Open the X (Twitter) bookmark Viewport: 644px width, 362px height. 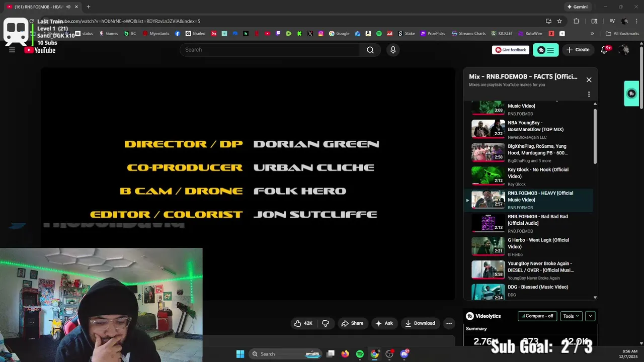pos(310,34)
